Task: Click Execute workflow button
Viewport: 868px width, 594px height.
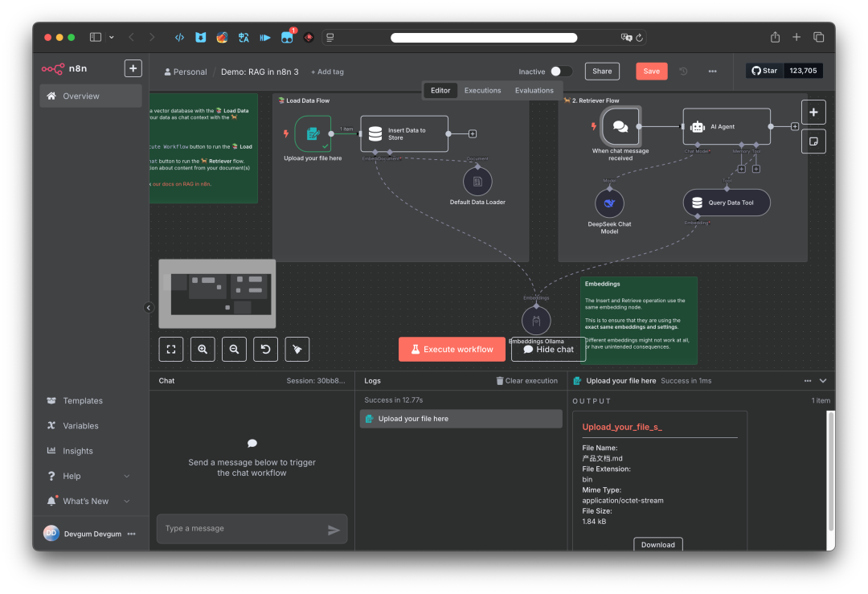Action: coord(452,350)
